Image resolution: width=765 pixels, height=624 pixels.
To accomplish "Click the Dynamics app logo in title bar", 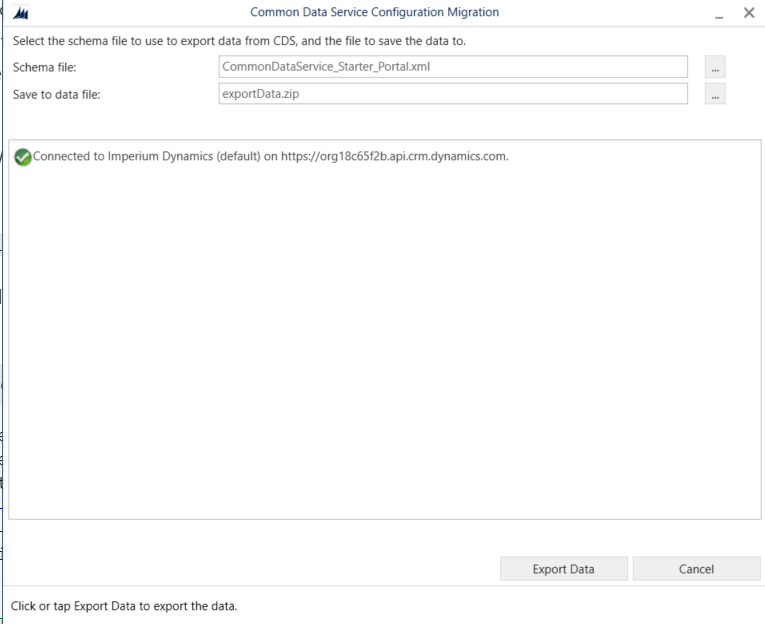I will [20, 11].
